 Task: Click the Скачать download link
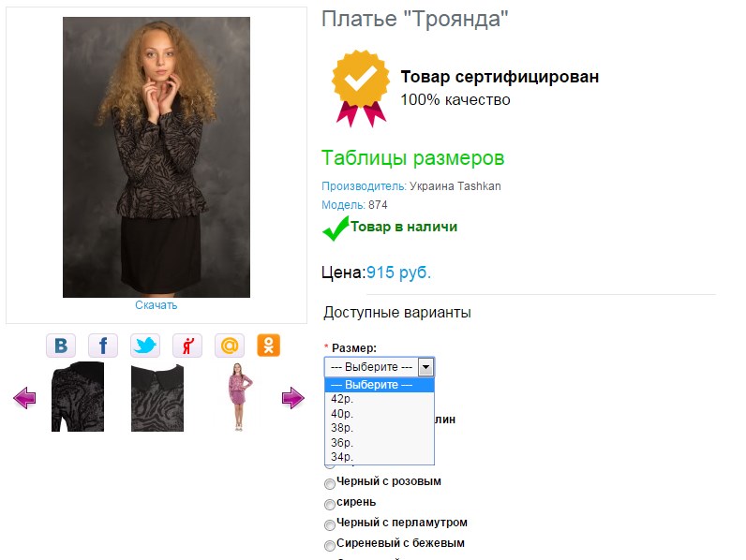pyautogui.click(x=156, y=305)
